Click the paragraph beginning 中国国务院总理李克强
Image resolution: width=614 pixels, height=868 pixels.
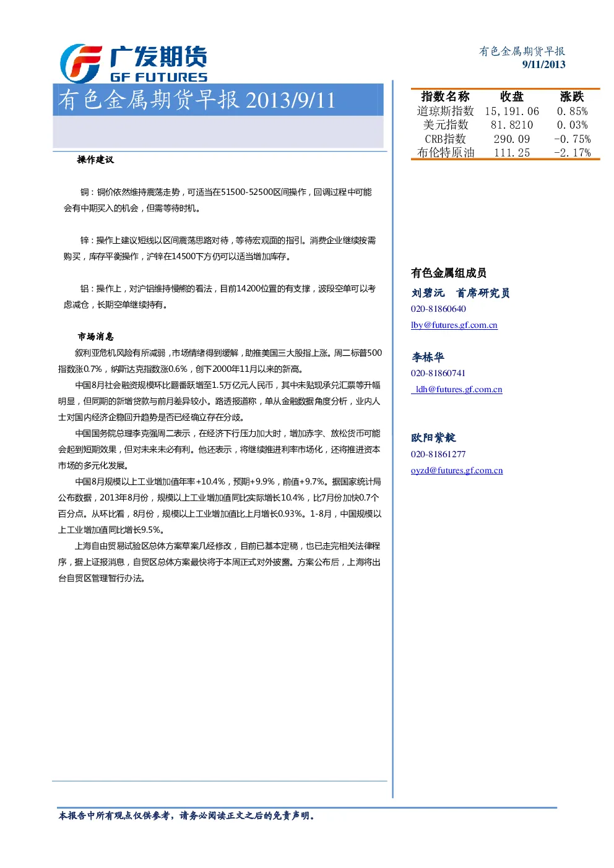(x=220, y=449)
